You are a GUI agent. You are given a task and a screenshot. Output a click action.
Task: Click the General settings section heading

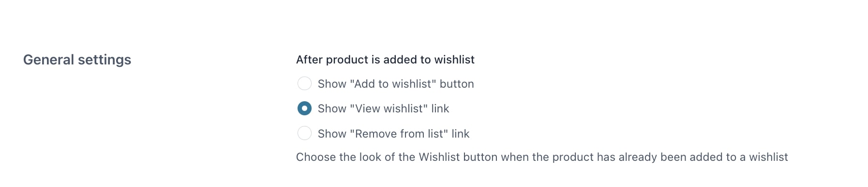tap(77, 60)
